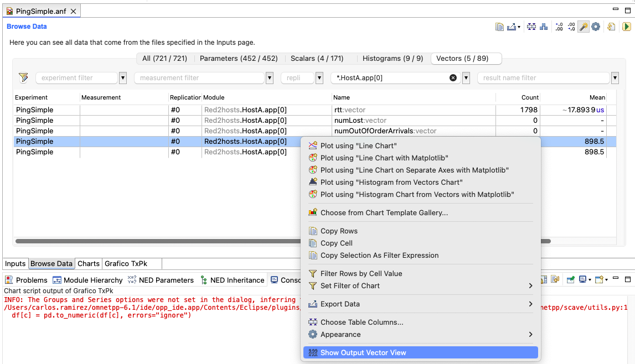The height and width of the screenshot is (364, 635).
Task: Click the decrease decimal precision icon
Action: (x=571, y=27)
